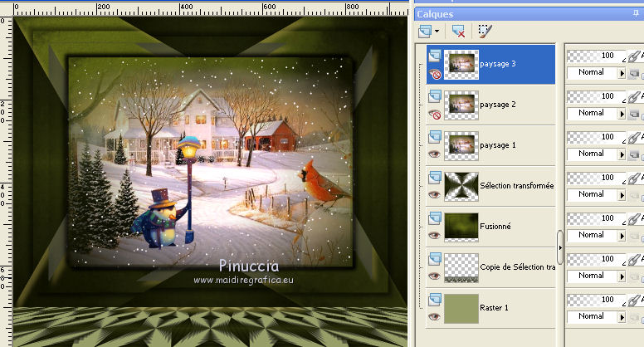Hide the Fusionné layer

tap(434, 236)
